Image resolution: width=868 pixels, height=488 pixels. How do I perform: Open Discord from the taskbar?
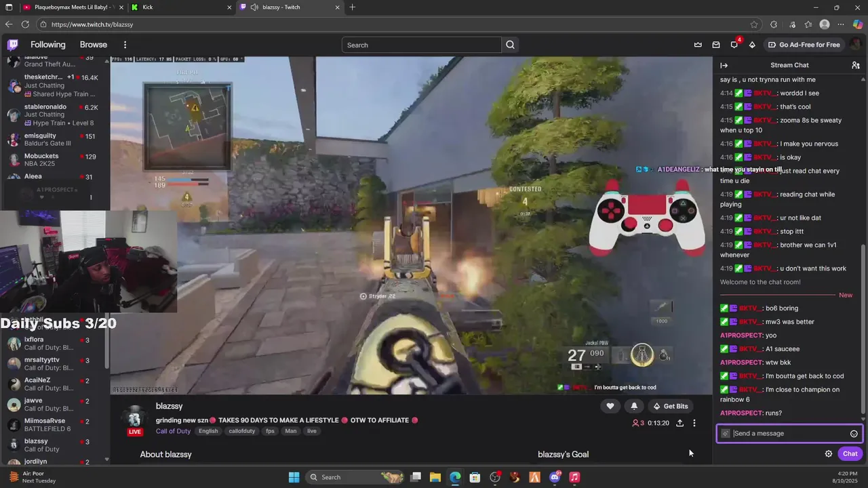pos(555,477)
